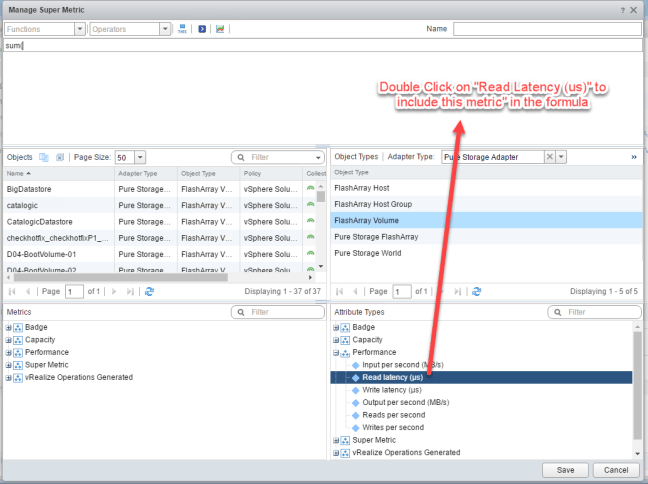648x484 pixels.
Task: Open the Operators dropdown
Action: pyautogui.click(x=165, y=29)
